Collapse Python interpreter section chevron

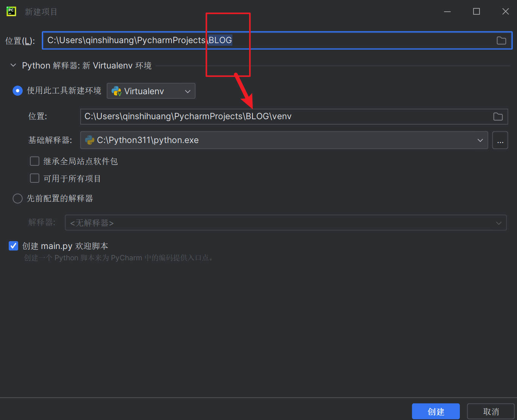(x=13, y=65)
